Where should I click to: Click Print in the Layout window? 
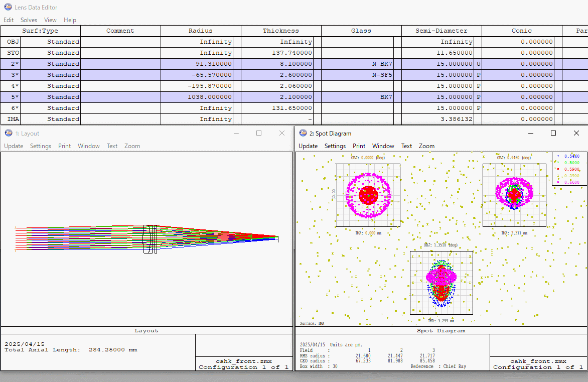[65, 146]
